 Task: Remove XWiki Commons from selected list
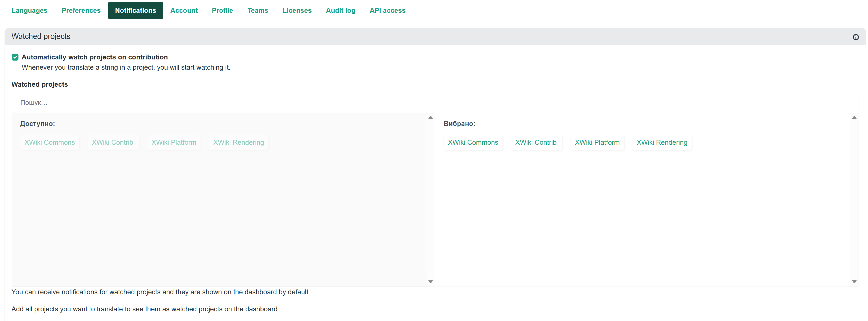point(472,143)
